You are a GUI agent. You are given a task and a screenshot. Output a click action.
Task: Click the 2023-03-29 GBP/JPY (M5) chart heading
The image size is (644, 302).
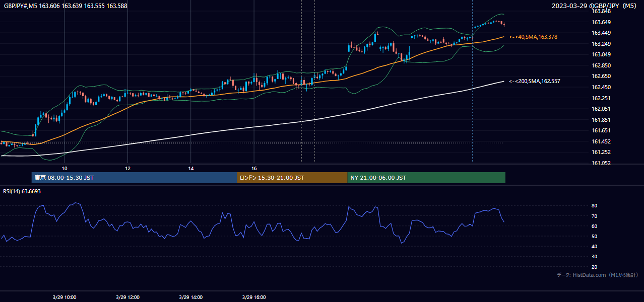click(x=595, y=6)
